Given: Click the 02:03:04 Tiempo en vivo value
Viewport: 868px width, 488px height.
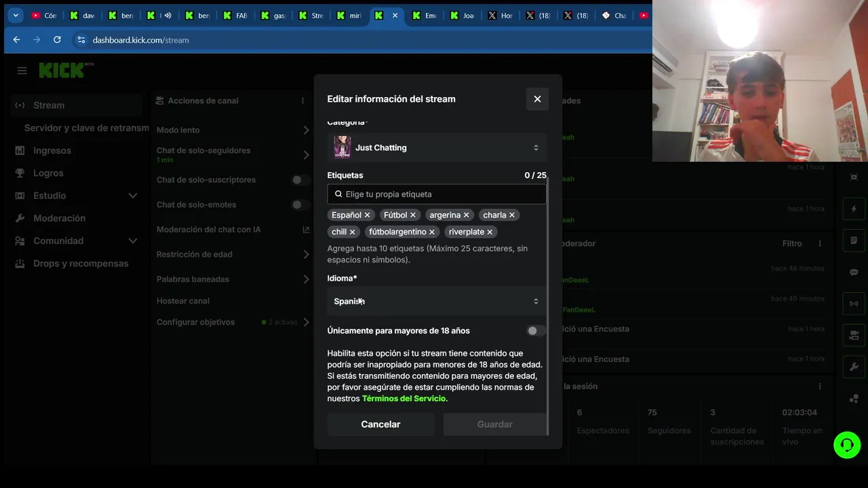Looking at the screenshot, I should point(800,413).
